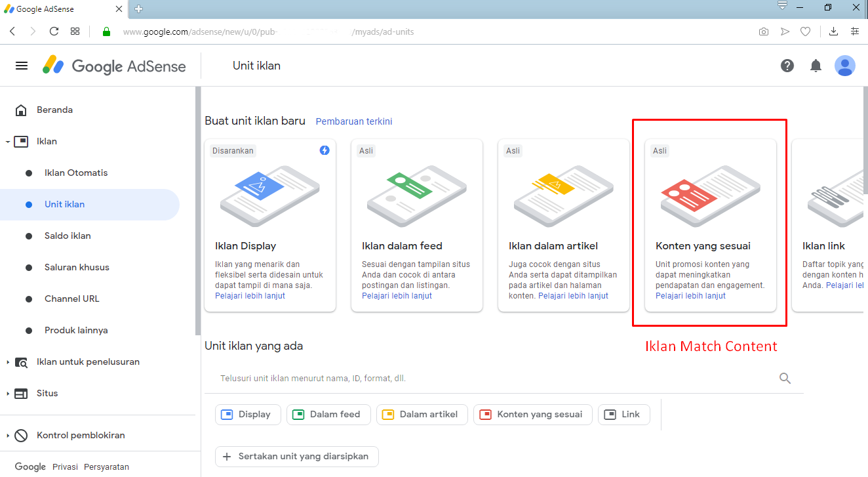Image resolution: width=868 pixels, height=477 pixels.
Task: Click the lightning bolt on Iklan Display card
Action: pos(325,150)
